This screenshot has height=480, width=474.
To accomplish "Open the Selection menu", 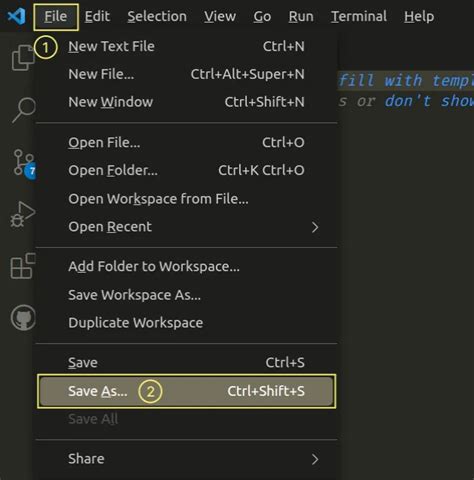I will pyautogui.click(x=157, y=16).
